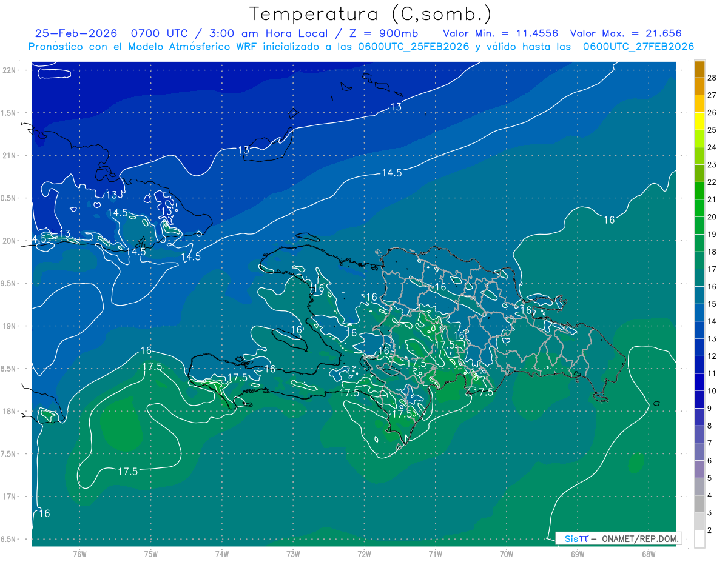Image resolution: width=728 pixels, height=562 pixels.
Task: Click the '69W' longitude axis label
Action: [578, 554]
